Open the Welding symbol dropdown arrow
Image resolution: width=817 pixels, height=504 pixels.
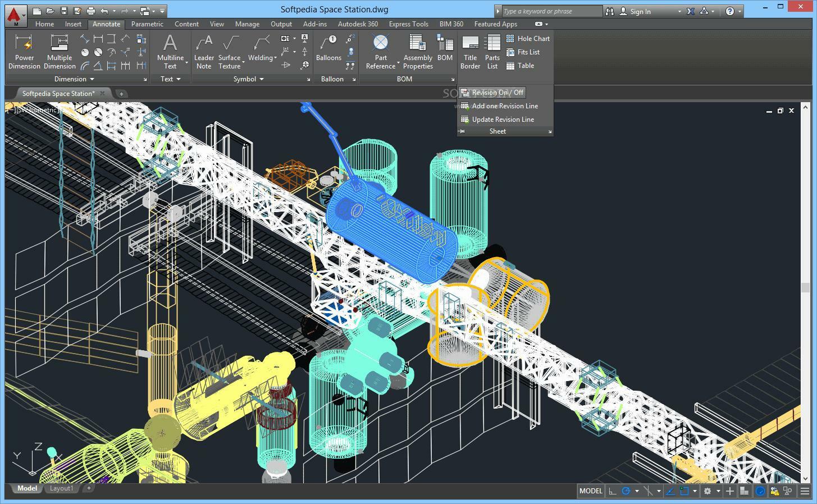[275, 58]
